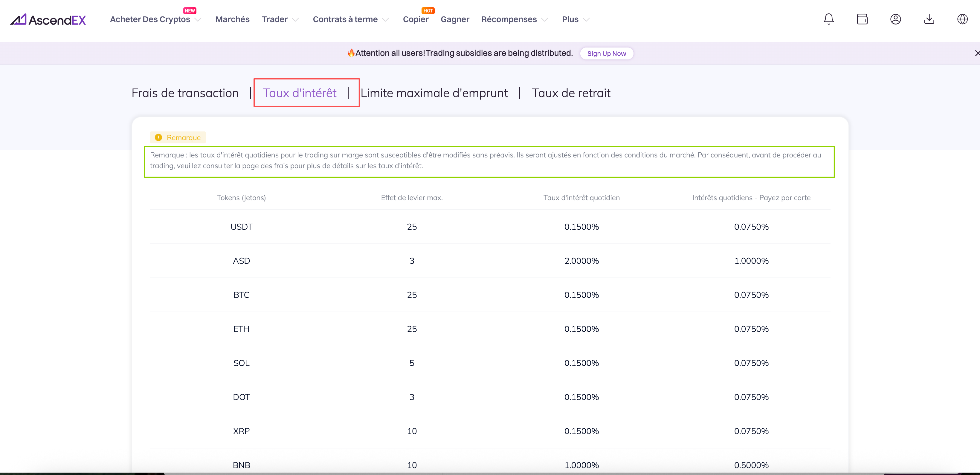
Task: Click the Sign Up Now button
Action: [606, 53]
